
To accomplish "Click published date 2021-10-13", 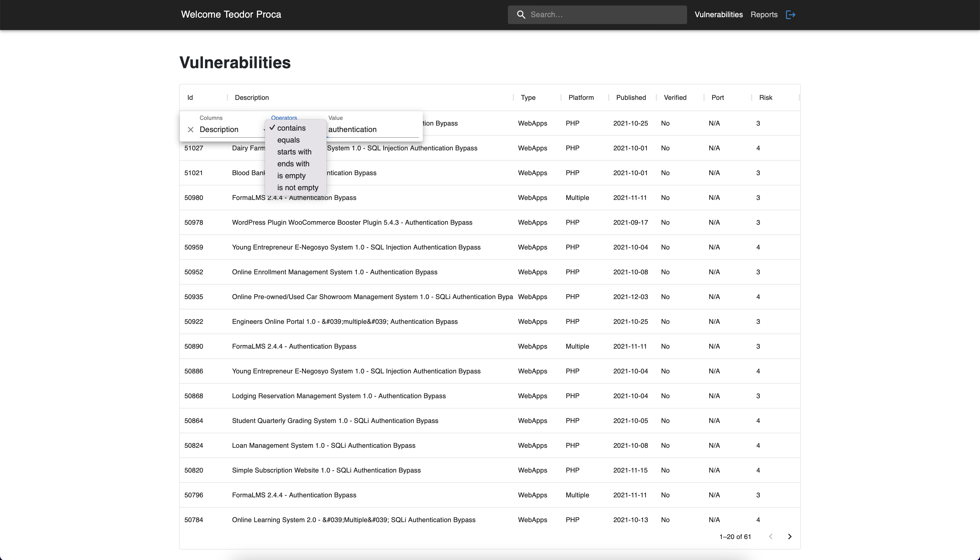I will tap(630, 520).
